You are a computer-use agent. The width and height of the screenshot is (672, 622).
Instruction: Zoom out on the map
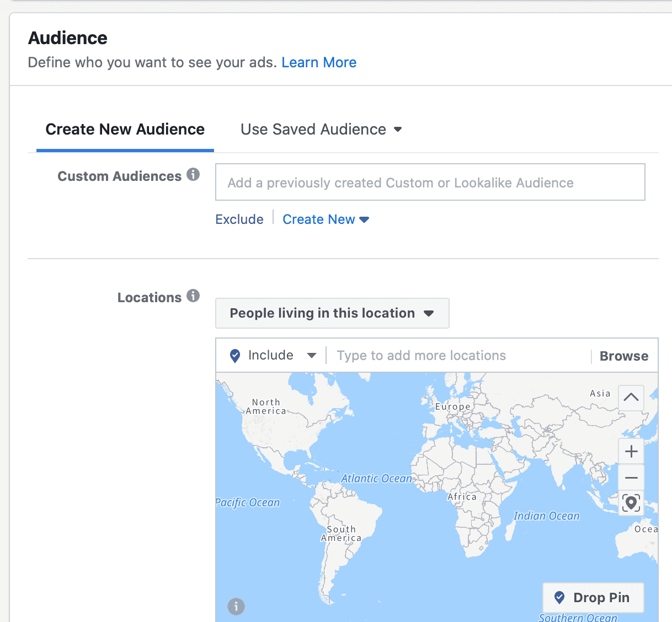[631, 477]
